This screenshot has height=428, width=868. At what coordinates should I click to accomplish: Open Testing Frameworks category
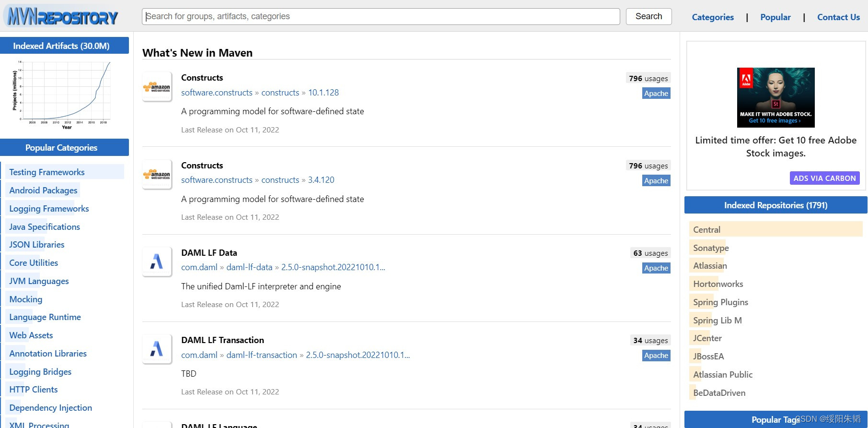46,172
